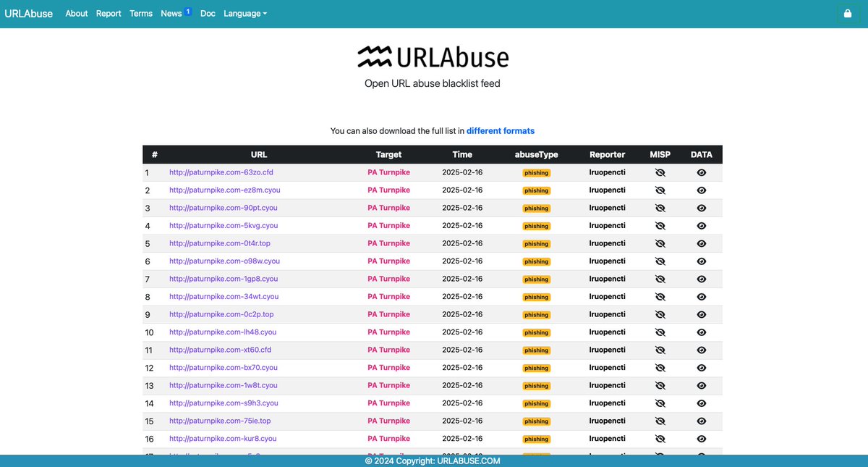Go to the Report page
The height and width of the screenshot is (467, 868).
pyautogui.click(x=109, y=14)
